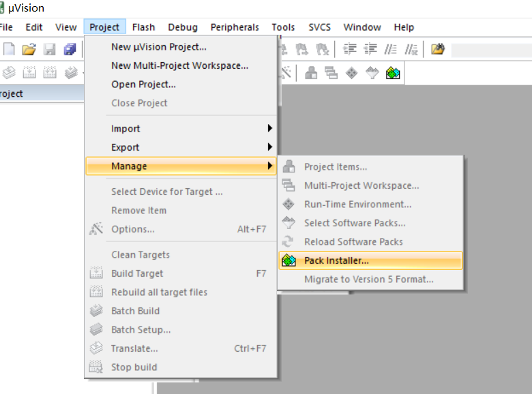Open the SVCS menu
The width and height of the screenshot is (532, 394).
coord(319,27)
